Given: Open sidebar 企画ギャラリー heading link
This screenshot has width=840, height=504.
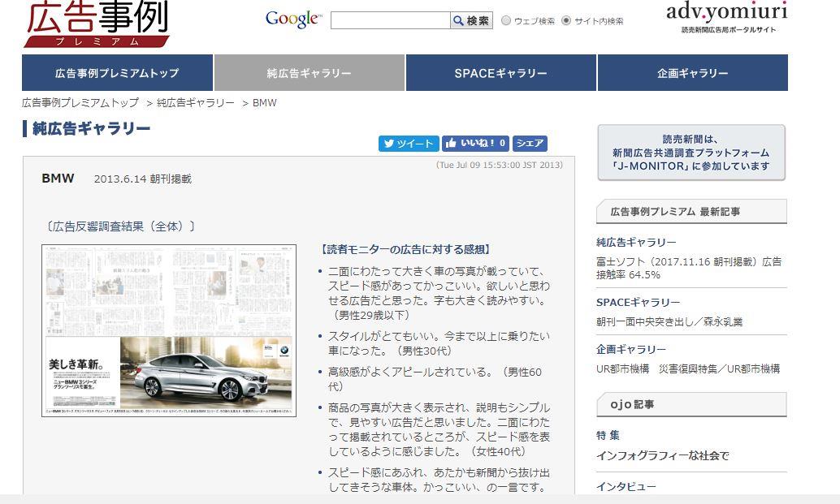Looking at the screenshot, I should pyautogui.click(x=631, y=349).
